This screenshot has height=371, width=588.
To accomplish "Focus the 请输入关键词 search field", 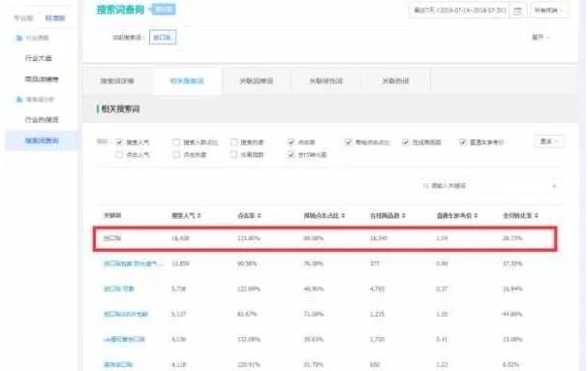I will [x=489, y=186].
